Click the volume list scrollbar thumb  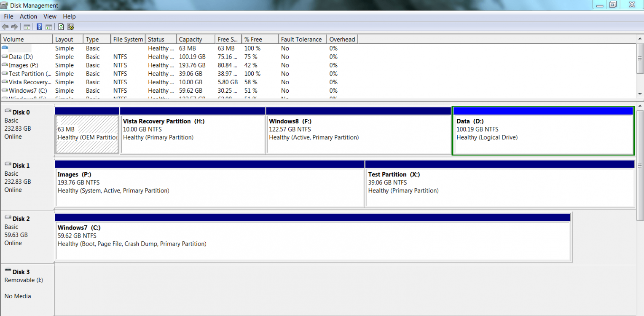click(x=640, y=58)
